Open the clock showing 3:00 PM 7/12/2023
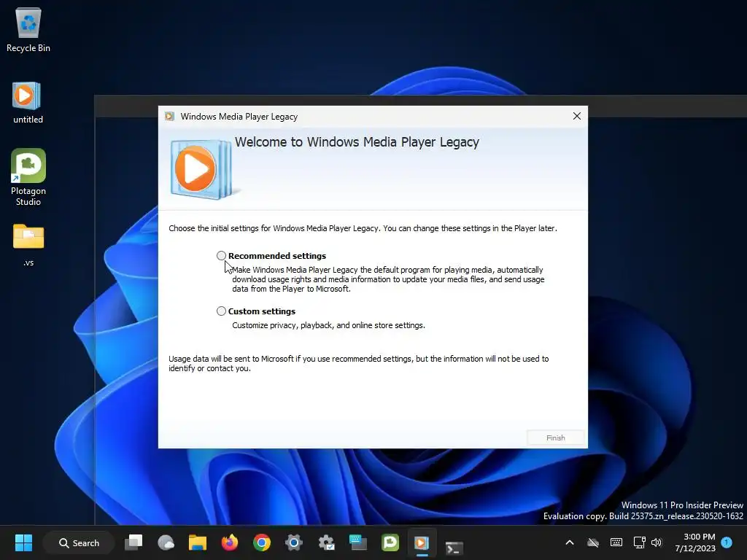 pos(695,542)
